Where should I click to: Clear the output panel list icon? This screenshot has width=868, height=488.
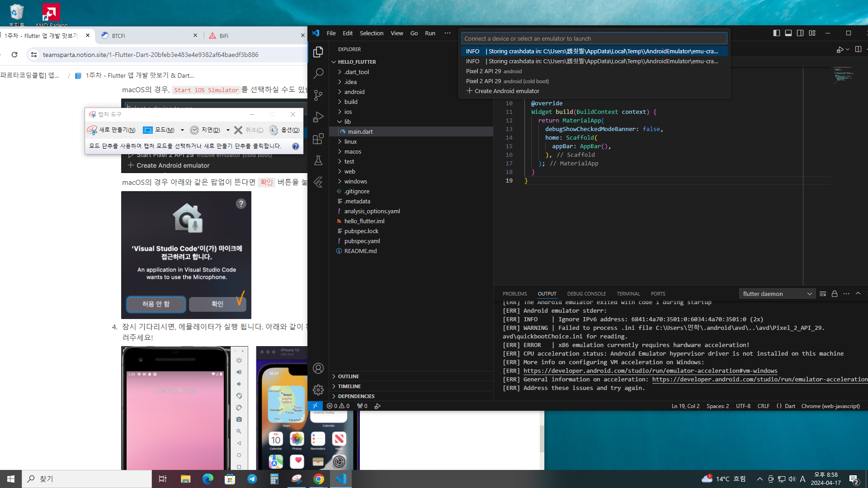coord(823,294)
